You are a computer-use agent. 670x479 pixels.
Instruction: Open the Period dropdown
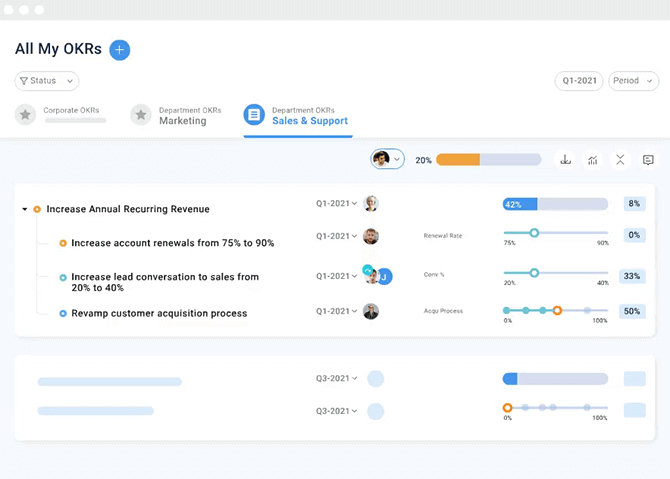(633, 81)
